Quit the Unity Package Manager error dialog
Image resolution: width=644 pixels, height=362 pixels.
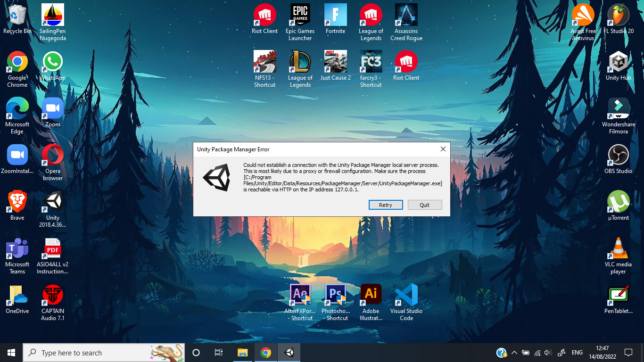pyautogui.click(x=424, y=205)
